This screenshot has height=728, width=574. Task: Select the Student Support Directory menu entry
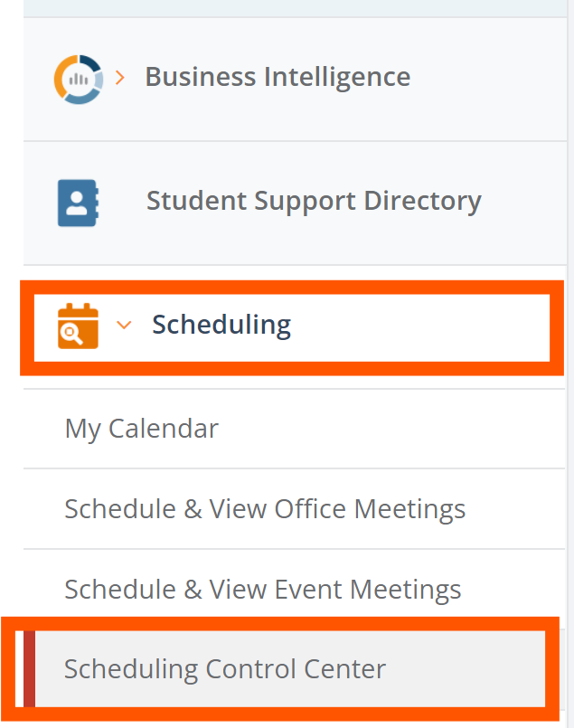point(314,201)
